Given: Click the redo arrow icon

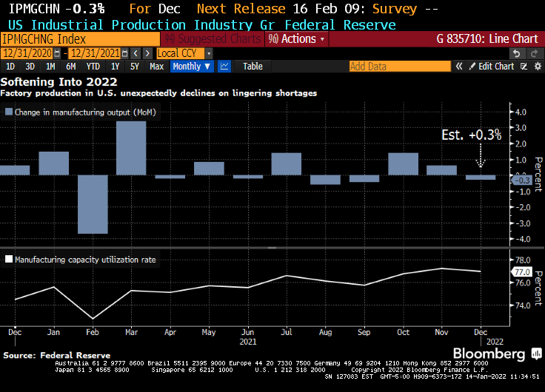Looking at the screenshot, I should point(534,53).
